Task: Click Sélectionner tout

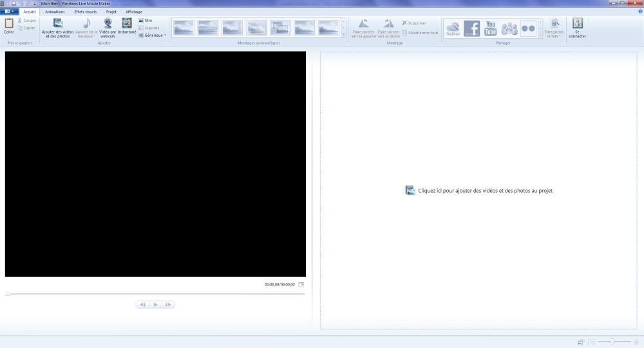Action: 420,33
